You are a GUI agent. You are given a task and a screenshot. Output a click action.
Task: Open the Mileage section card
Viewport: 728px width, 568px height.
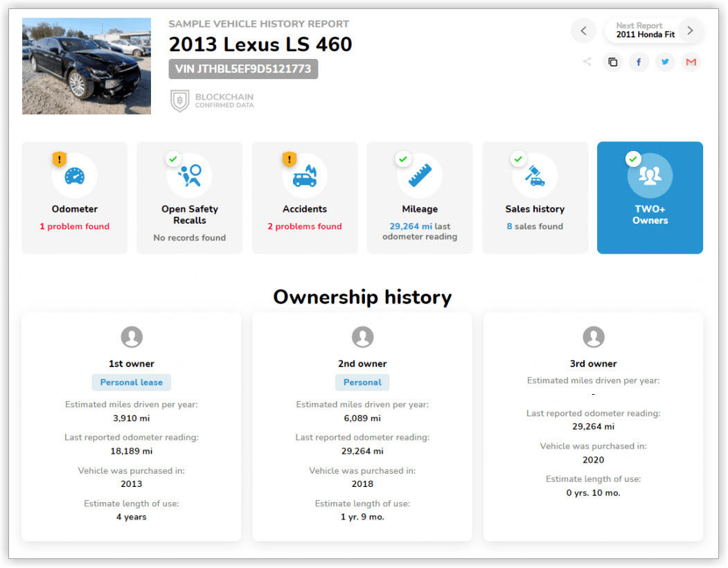tap(420, 198)
